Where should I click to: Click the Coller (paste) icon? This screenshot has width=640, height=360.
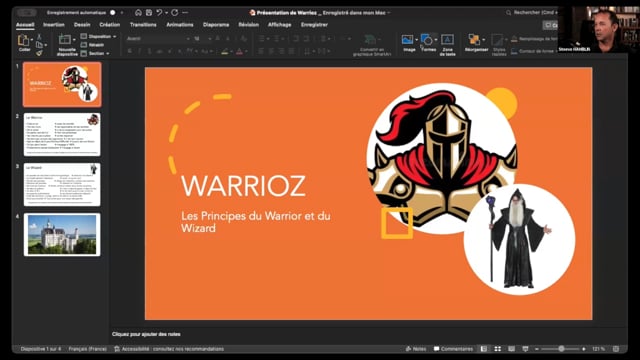pos(23,40)
